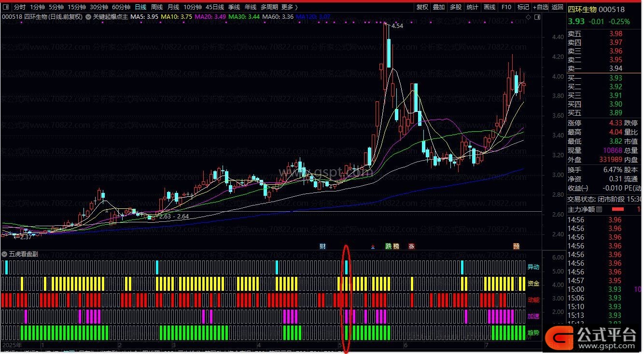Click the 四环生物 stock name in quote panel
This screenshot has width=644, height=354.
[582, 10]
